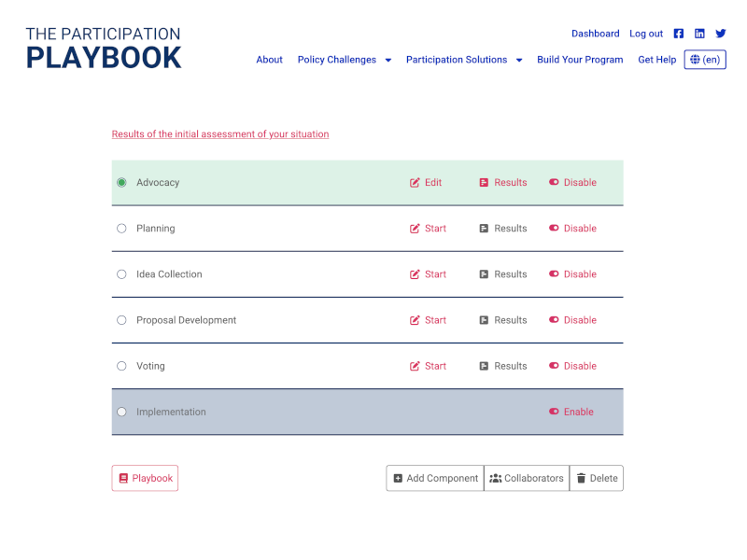Expand the Policy Challenges dropdown
This screenshot has width=747, height=560.
(x=344, y=59)
